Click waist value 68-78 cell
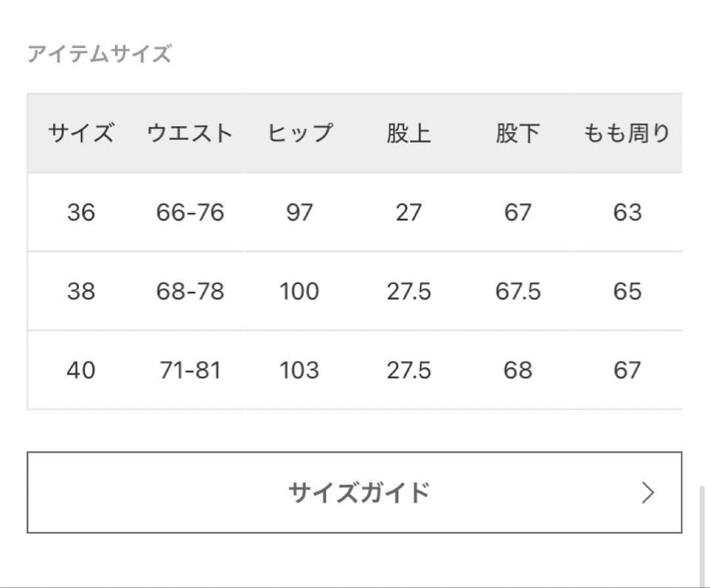This screenshot has height=588, width=710. coord(190,291)
